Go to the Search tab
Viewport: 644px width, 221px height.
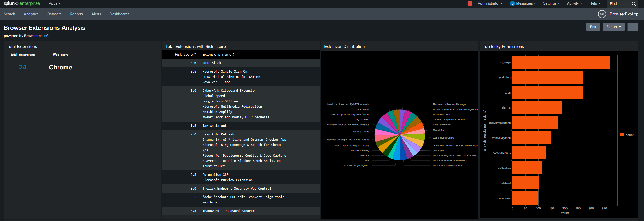(9, 14)
